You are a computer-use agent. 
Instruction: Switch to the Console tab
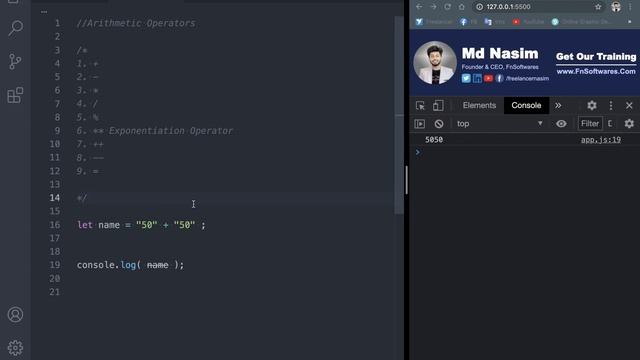pyautogui.click(x=526, y=105)
